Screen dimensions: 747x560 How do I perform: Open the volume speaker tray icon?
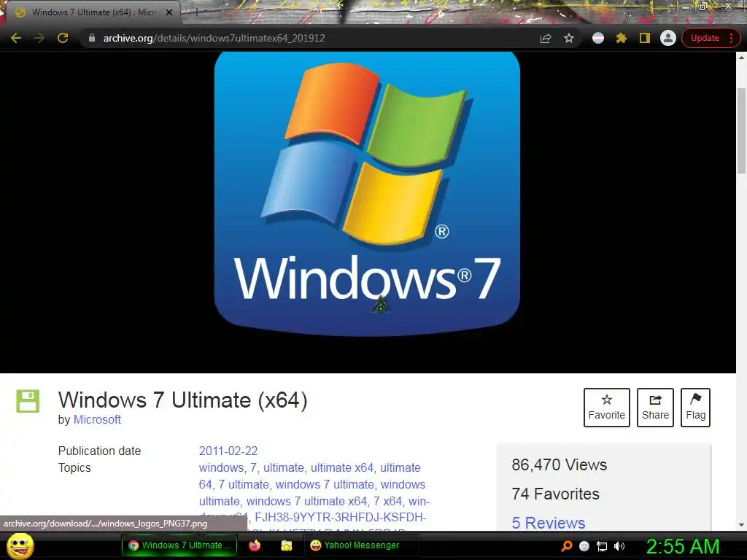(619, 547)
